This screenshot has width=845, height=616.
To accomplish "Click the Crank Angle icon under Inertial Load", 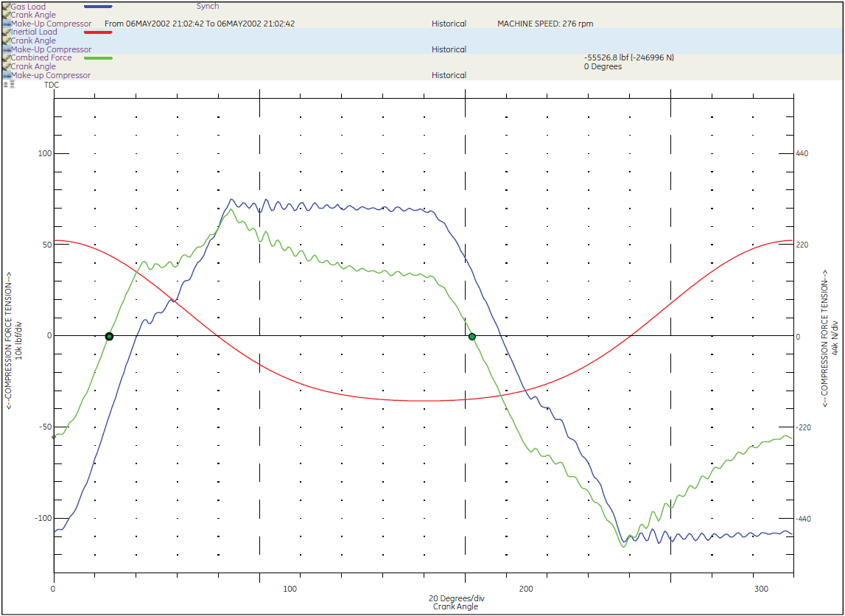I will (x=7, y=41).
